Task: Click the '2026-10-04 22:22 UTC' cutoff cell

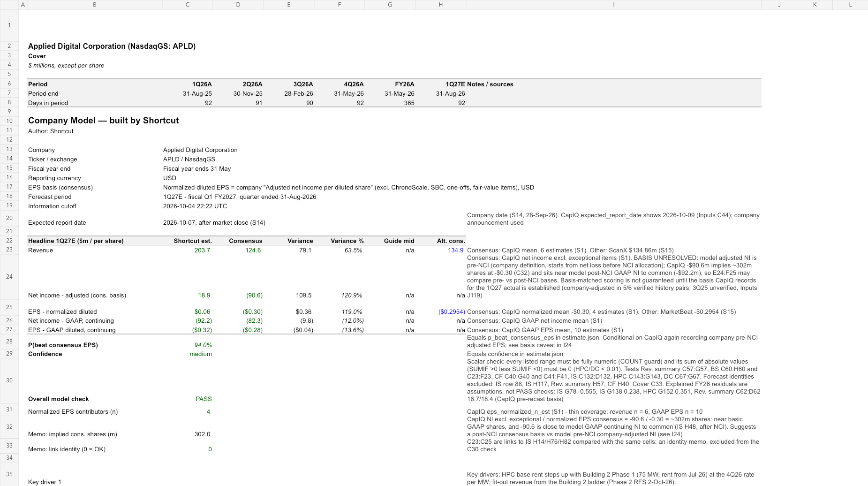Action: click(x=195, y=206)
